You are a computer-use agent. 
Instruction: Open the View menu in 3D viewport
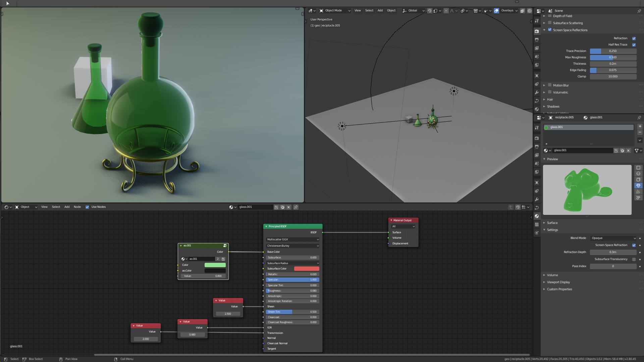[357, 11]
